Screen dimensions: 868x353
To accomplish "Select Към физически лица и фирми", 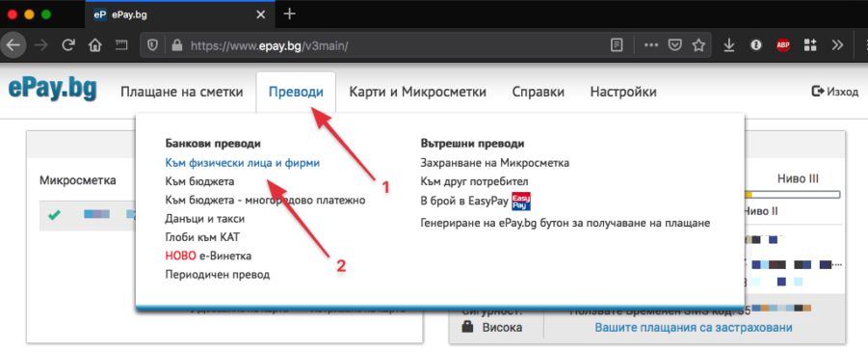I will click(243, 163).
